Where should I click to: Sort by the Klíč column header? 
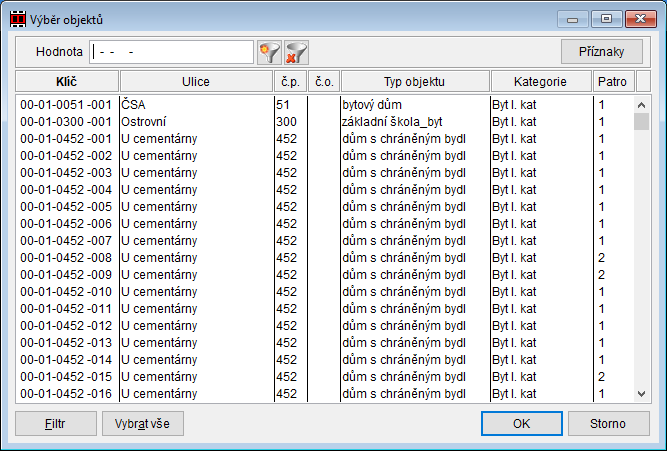pyautogui.click(x=68, y=81)
